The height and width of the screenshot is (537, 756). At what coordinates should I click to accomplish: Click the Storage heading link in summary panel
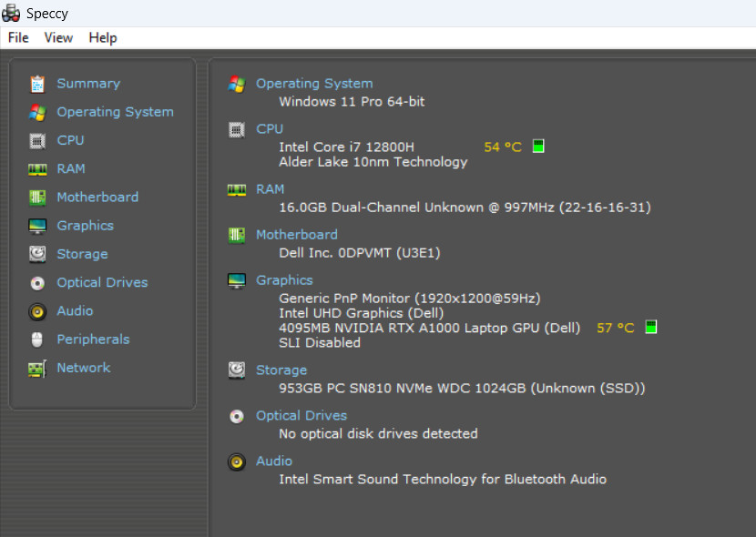coord(281,370)
